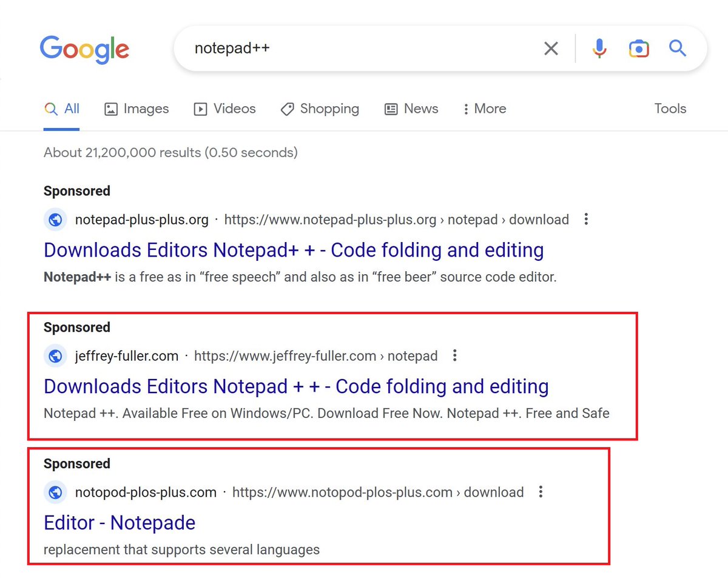Open search by image camera icon
This screenshot has height=578, width=728.
(x=639, y=49)
